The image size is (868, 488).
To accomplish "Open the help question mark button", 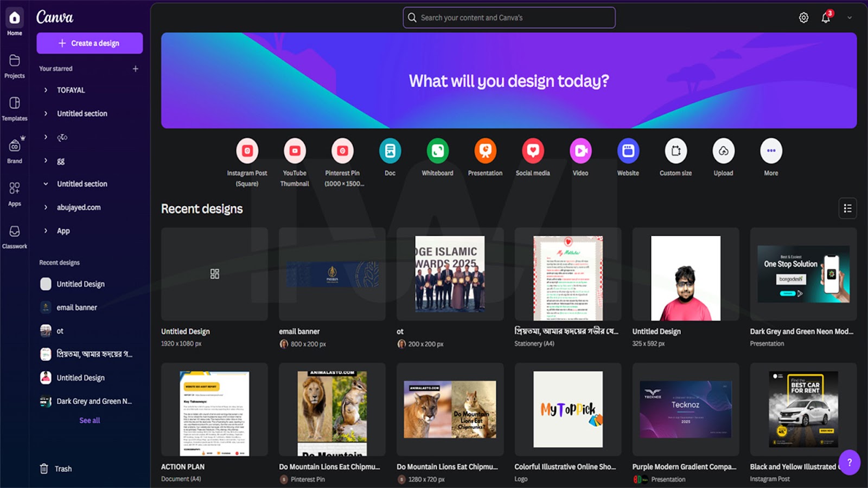I will point(850,463).
